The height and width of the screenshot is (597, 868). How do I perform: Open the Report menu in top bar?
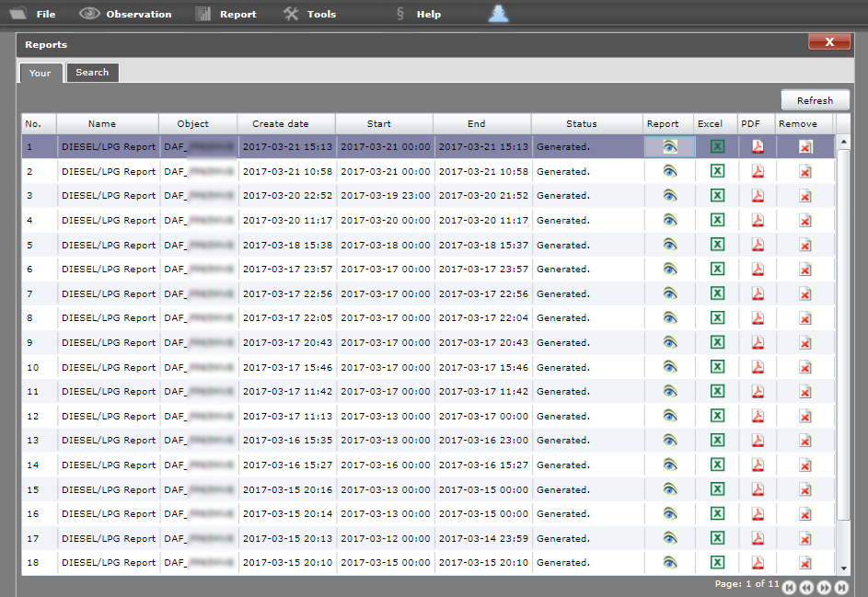(x=226, y=14)
